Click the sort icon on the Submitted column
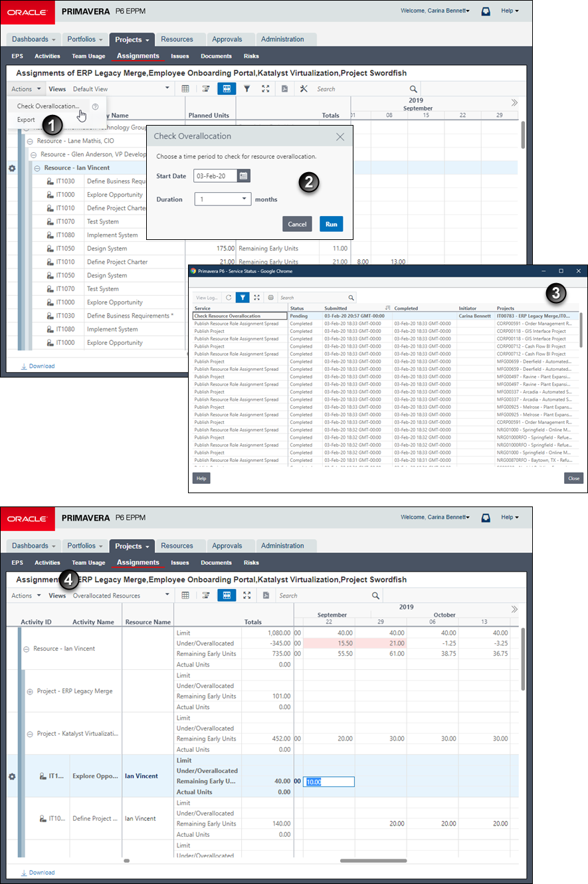This screenshot has height=884, width=588. click(x=387, y=308)
